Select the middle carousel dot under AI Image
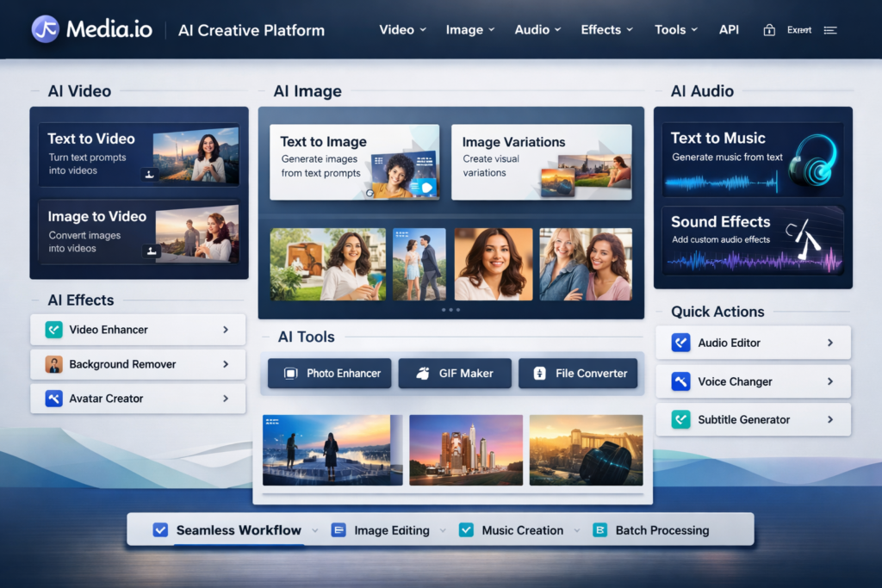 click(x=450, y=310)
